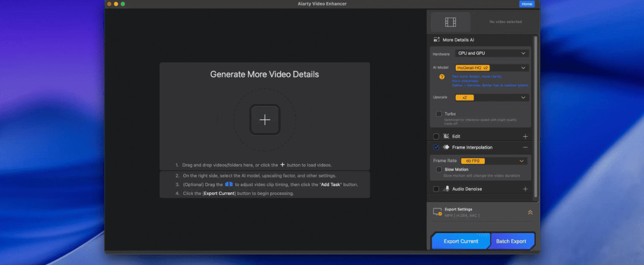Click the Export Settings monitor icon
The height and width of the screenshot is (265, 644).
[437, 212]
